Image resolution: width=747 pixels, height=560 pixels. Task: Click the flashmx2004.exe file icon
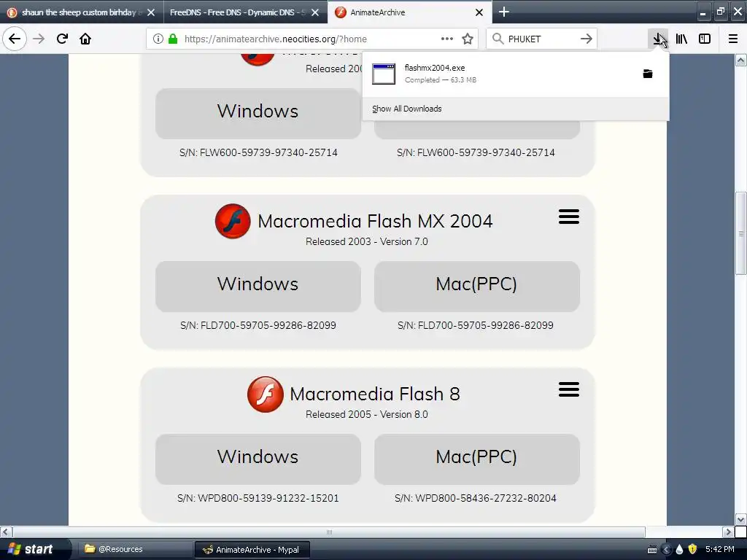click(x=384, y=74)
